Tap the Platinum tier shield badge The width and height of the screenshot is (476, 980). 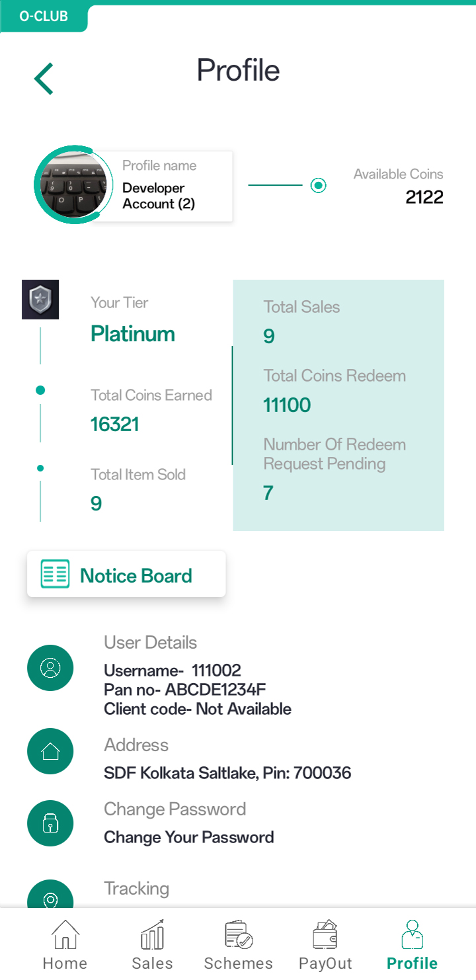pyautogui.click(x=40, y=300)
